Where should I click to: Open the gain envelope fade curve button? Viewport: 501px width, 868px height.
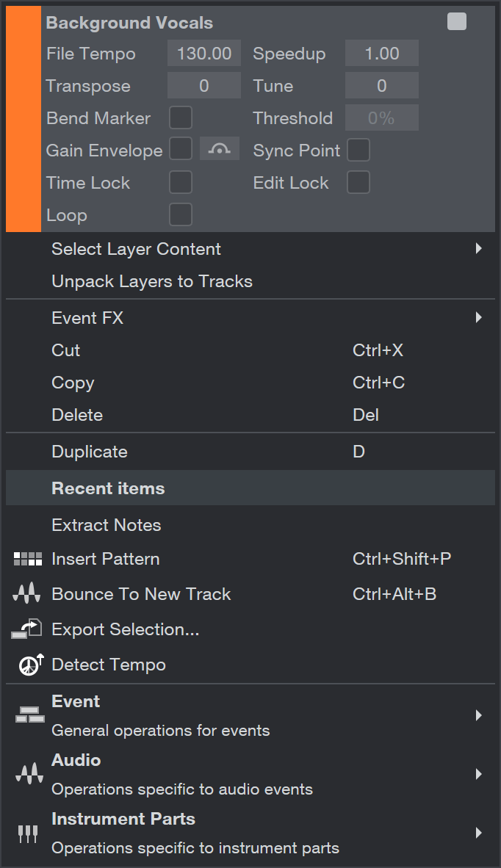pos(219,150)
